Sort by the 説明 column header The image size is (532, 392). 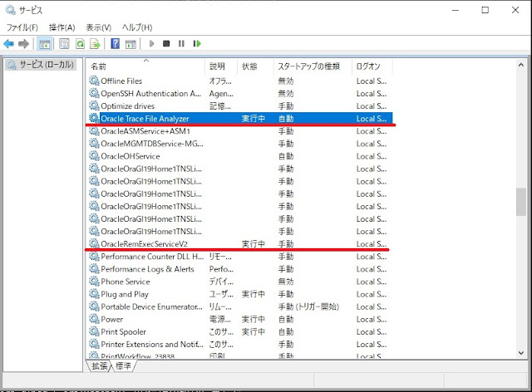[221, 66]
